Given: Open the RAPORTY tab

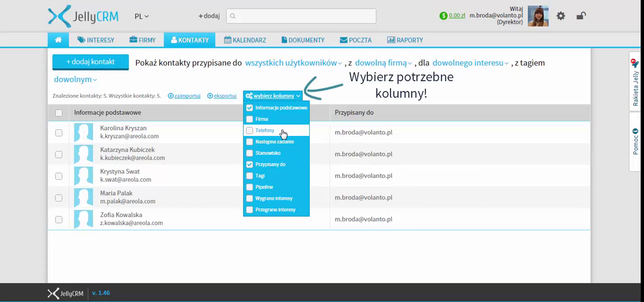Looking at the screenshot, I should tap(405, 40).
